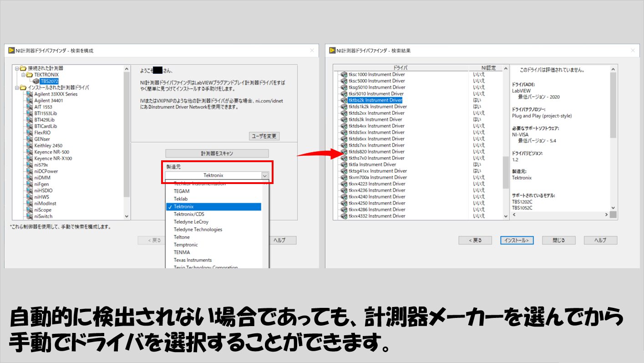Choose Teklab from the manufacturer list

coord(181,199)
